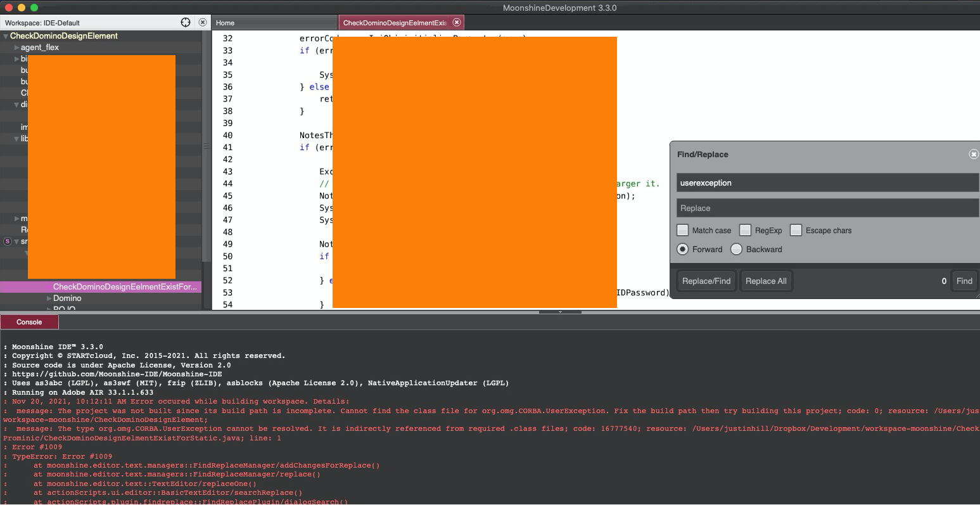
Task: Click the 'Nov 20, 2021, 10:12:11 AM' error line
Action: pos(181,401)
